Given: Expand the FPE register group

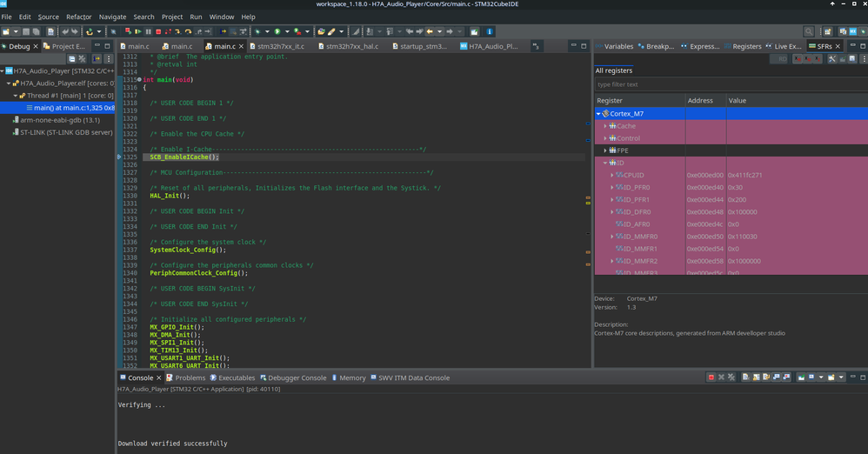Looking at the screenshot, I should (x=605, y=150).
